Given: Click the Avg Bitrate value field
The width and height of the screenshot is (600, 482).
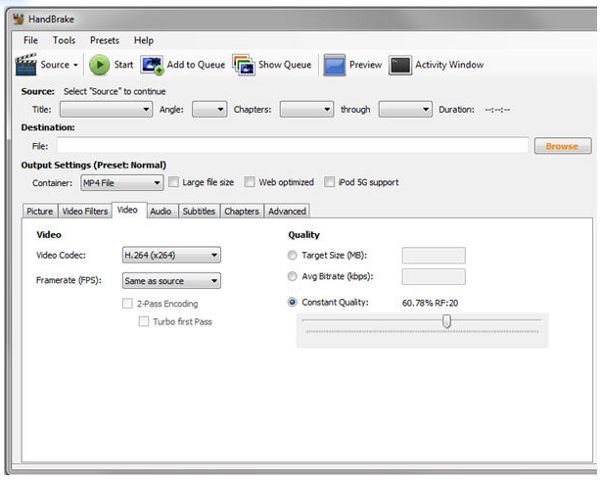Looking at the screenshot, I should click(434, 277).
